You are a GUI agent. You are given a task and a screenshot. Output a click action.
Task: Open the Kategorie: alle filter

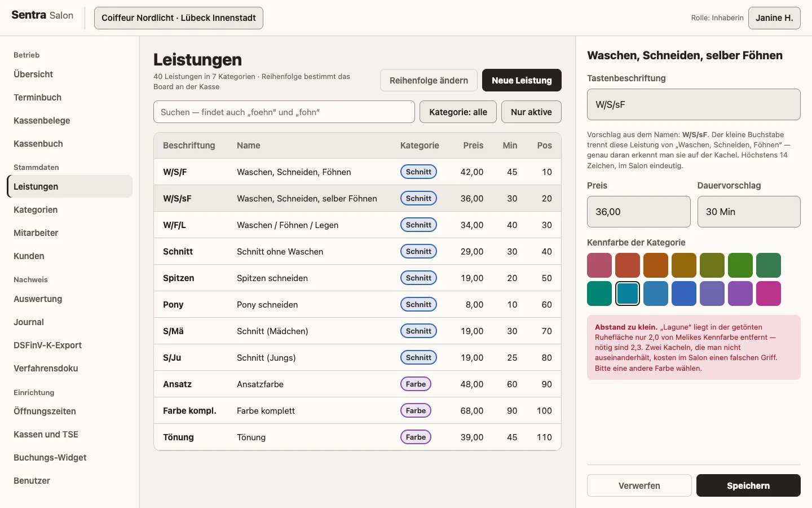point(458,112)
